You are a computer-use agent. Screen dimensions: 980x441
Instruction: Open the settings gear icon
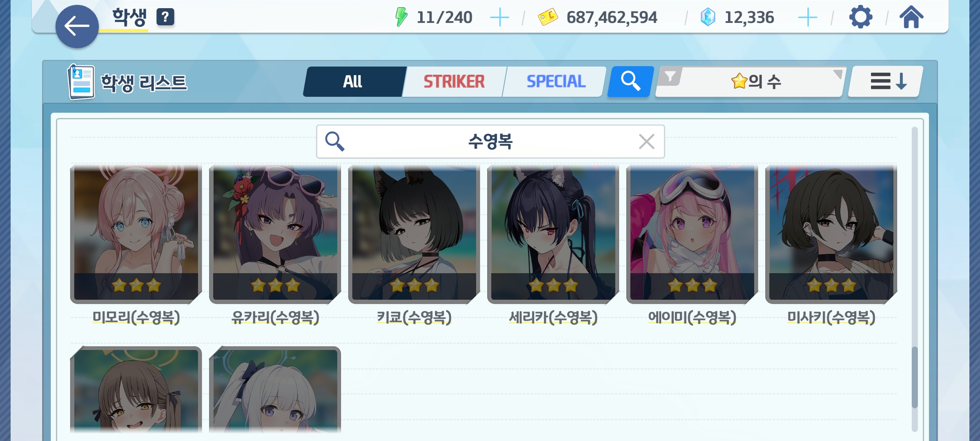[861, 17]
